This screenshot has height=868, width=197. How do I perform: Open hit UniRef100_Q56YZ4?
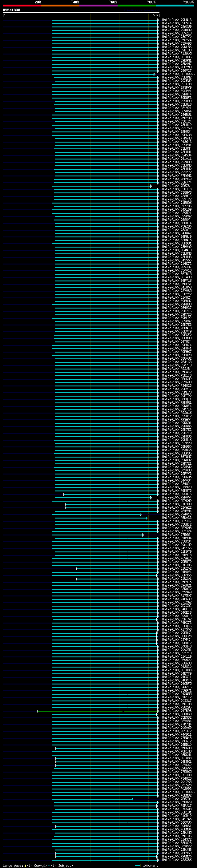coord(177,40)
